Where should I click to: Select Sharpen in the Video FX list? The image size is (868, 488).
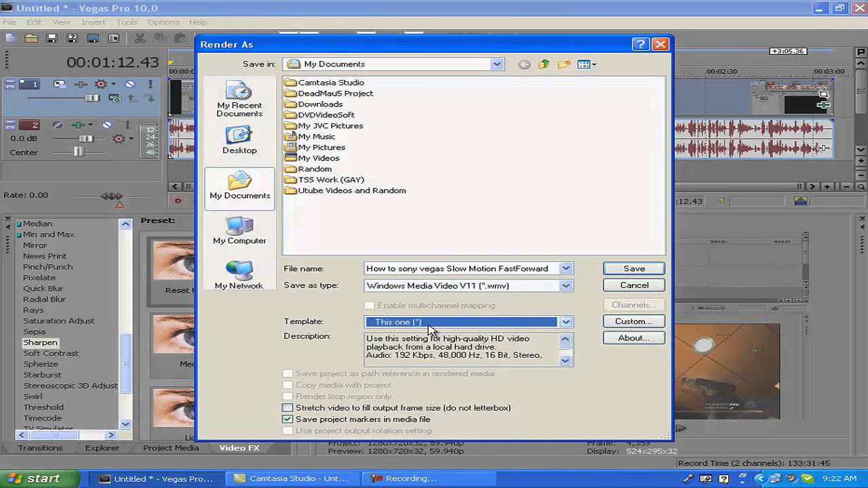click(40, 343)
